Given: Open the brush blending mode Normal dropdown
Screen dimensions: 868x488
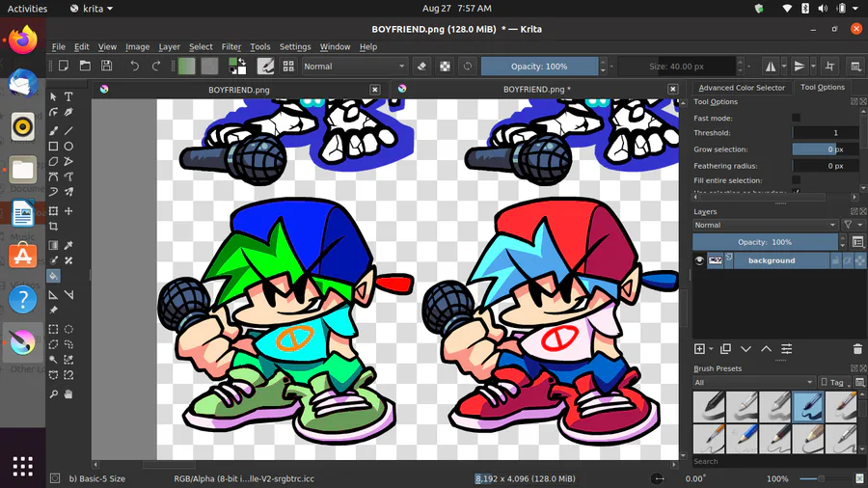Looking at the screenshot, I should [x=354, y=67].
